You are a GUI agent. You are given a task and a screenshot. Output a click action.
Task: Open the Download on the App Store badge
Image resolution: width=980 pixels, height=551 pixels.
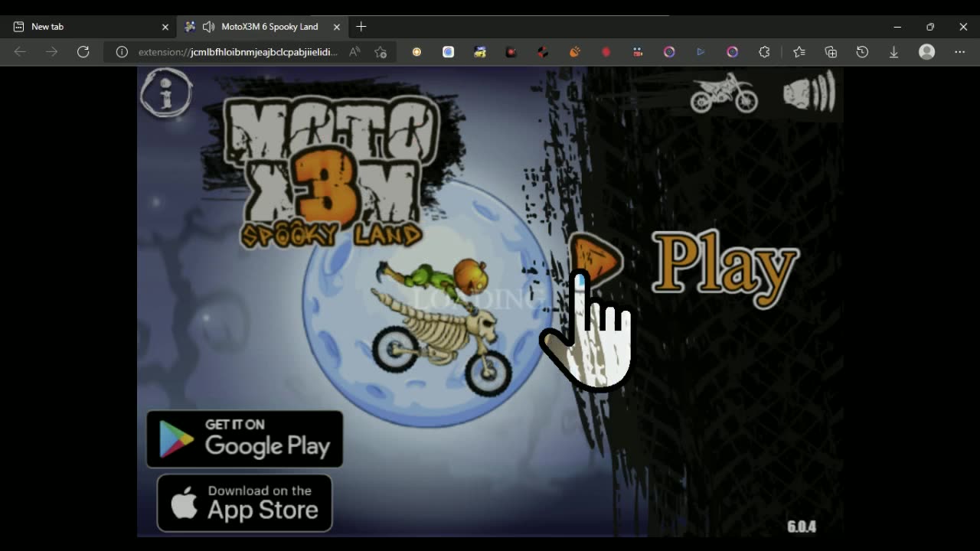[244, 503]
